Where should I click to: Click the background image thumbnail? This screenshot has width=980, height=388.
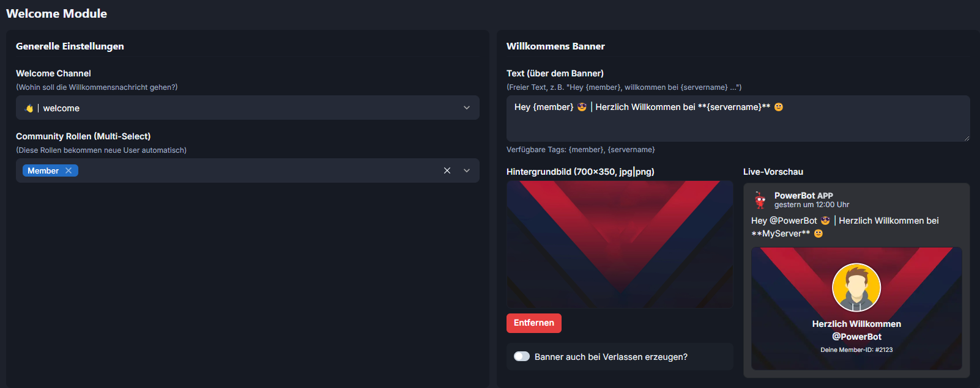click(x=620, y=244)
